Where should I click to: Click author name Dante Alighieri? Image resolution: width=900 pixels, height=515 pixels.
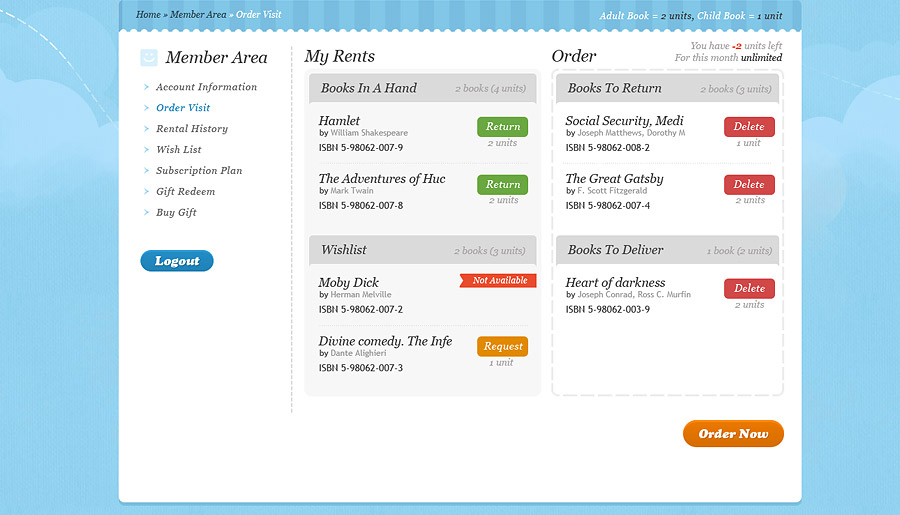coord(358,353)
